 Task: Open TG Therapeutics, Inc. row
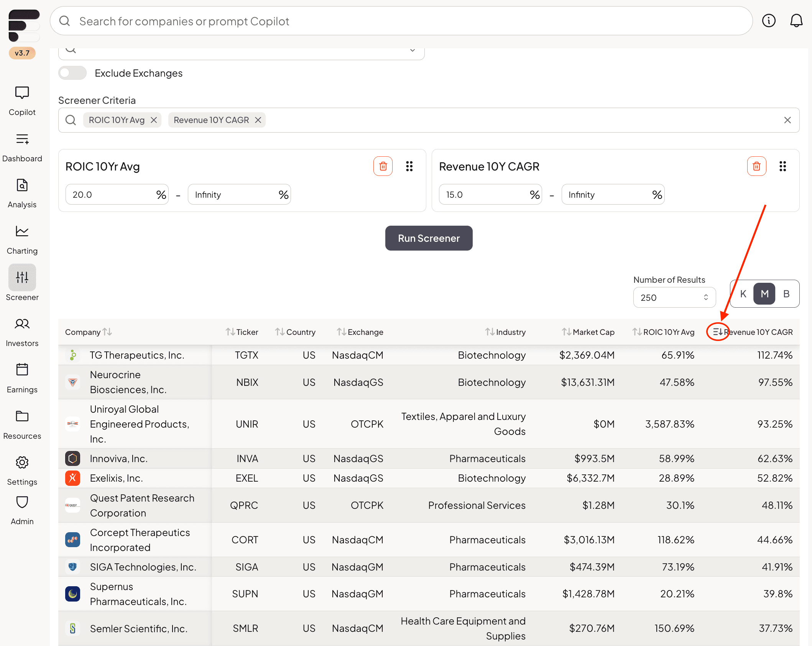tap(429, 355)
